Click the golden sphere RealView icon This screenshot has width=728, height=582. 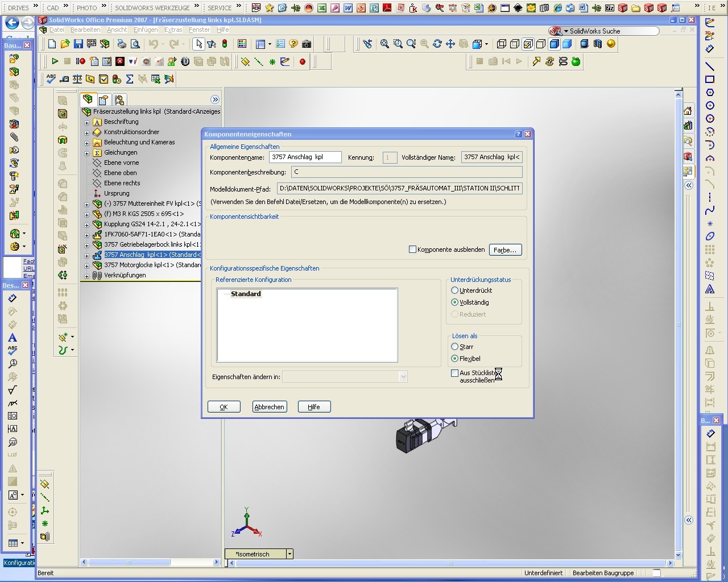611,44
